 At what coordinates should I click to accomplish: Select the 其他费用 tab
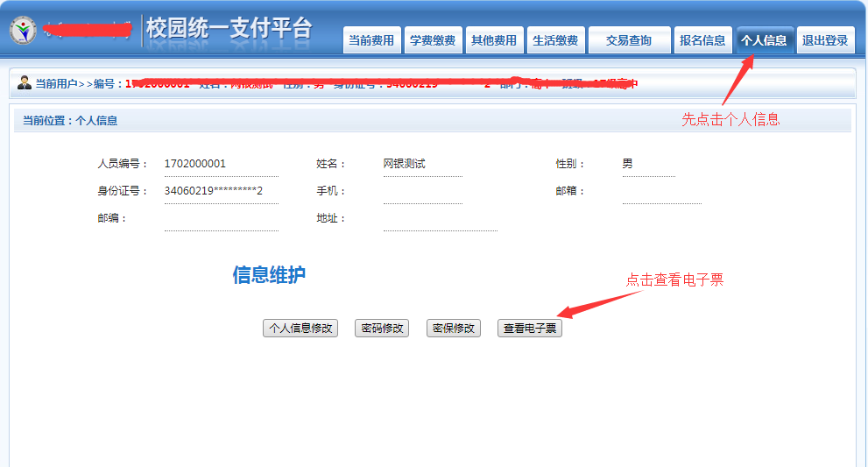494,40
